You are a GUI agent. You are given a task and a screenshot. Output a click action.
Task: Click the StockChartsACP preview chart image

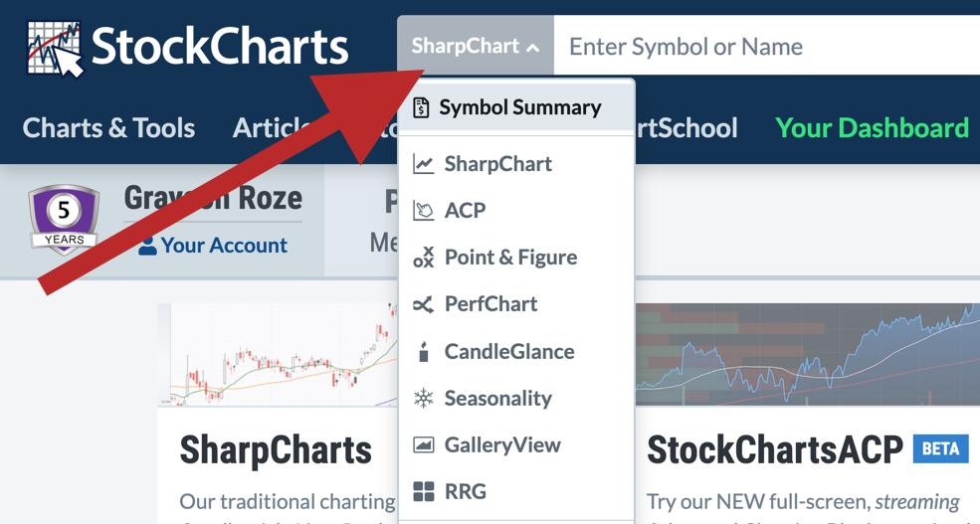tap(808, 355)
